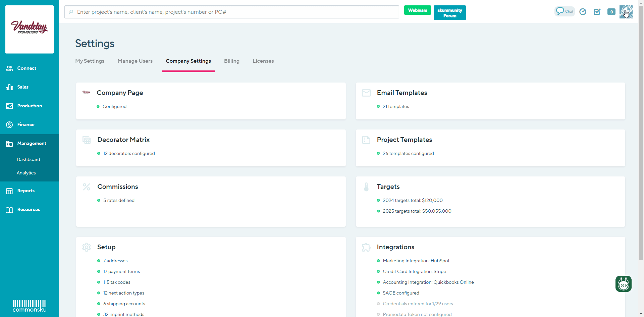Click the Vandelay Promotions logo
644x317 pixels.
(x=29, y=29)
